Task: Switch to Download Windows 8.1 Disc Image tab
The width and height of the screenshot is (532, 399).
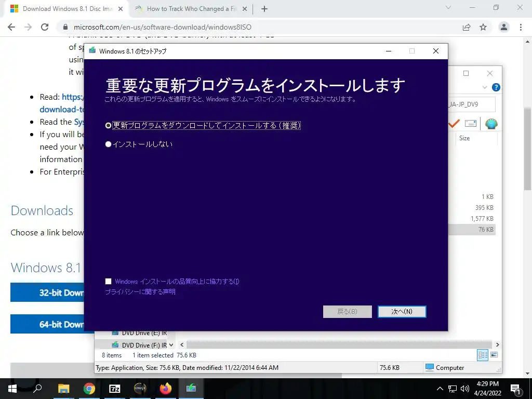Action: [67, 9]
